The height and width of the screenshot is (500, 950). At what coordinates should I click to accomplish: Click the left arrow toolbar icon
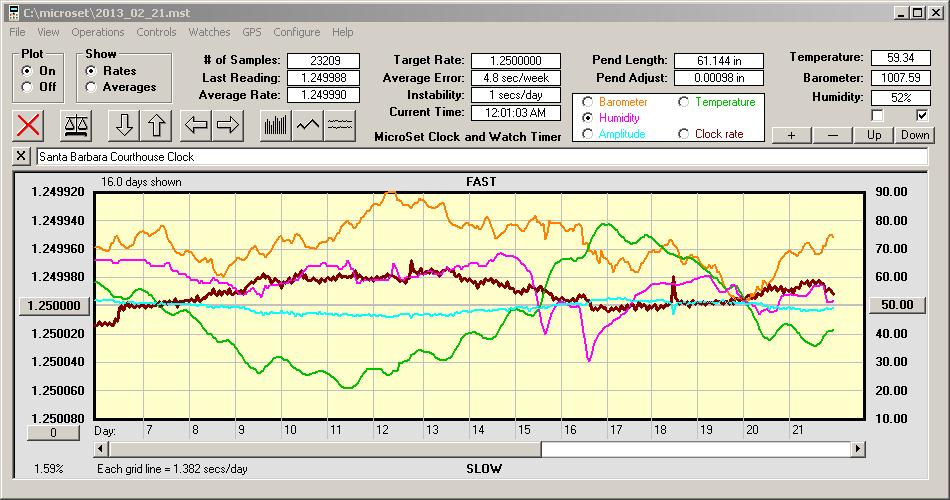[196, 125]
